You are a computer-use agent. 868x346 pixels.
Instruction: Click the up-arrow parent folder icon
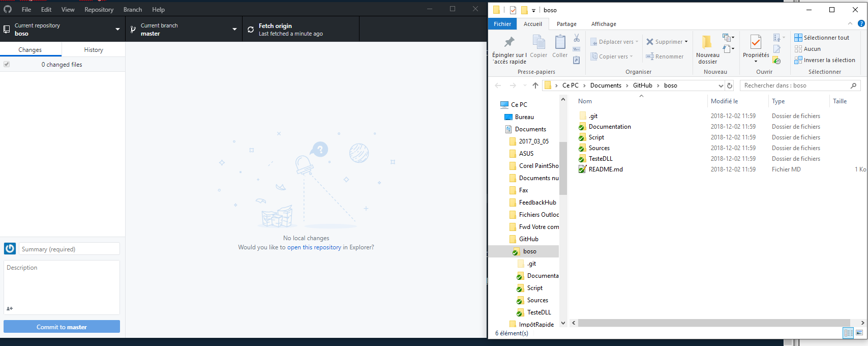click(x=535, y=85)
